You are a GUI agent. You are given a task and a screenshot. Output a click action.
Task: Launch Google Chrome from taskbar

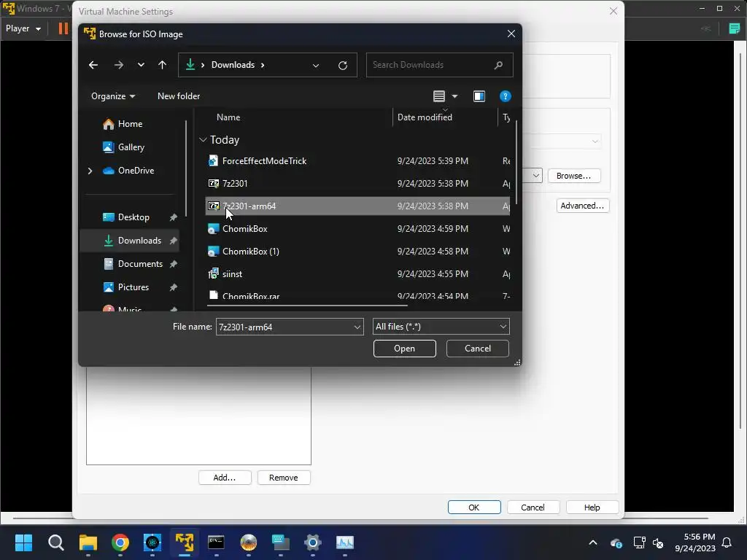click(120, 542)
